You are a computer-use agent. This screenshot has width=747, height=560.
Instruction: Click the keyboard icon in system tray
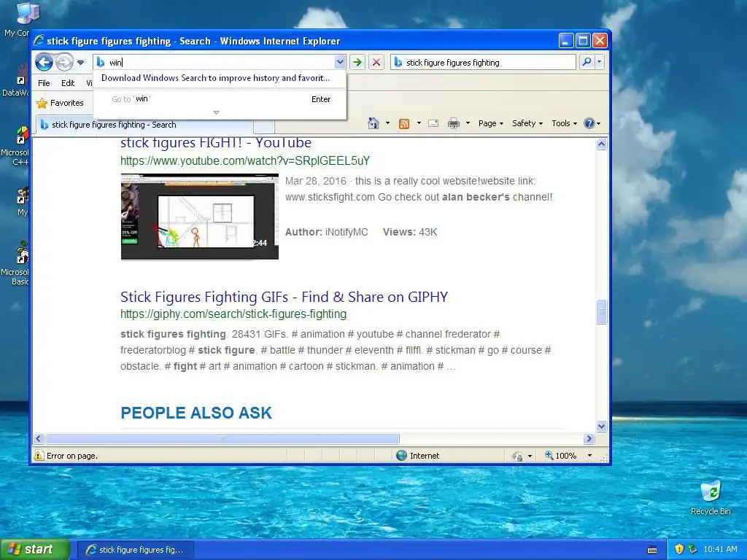[x=652, y=550]
